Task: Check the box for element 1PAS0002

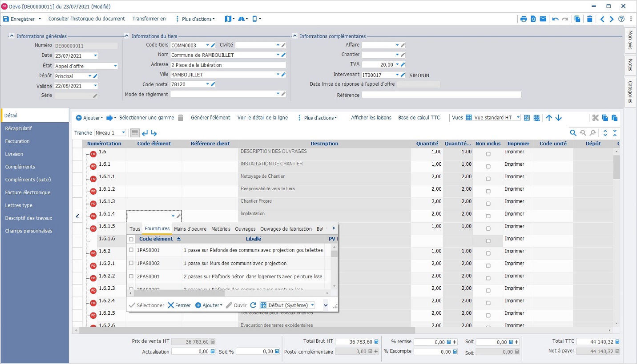Action: (131, 263)
